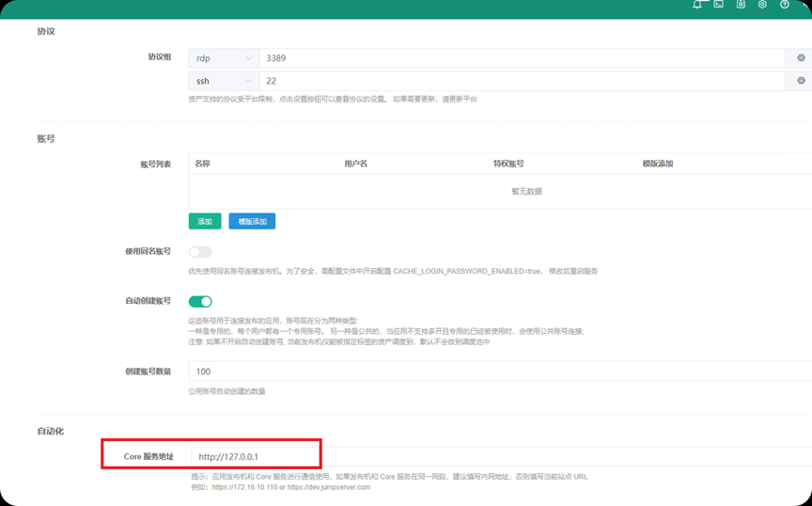Click the 名称 column header
Screen dimensions: 812x506
pos(202,164)
